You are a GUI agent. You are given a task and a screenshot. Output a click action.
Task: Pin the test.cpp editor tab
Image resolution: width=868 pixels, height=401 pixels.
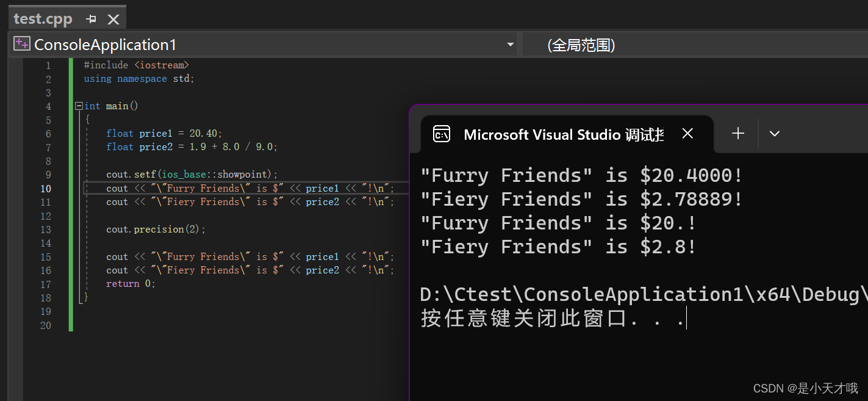click(90, 18)
